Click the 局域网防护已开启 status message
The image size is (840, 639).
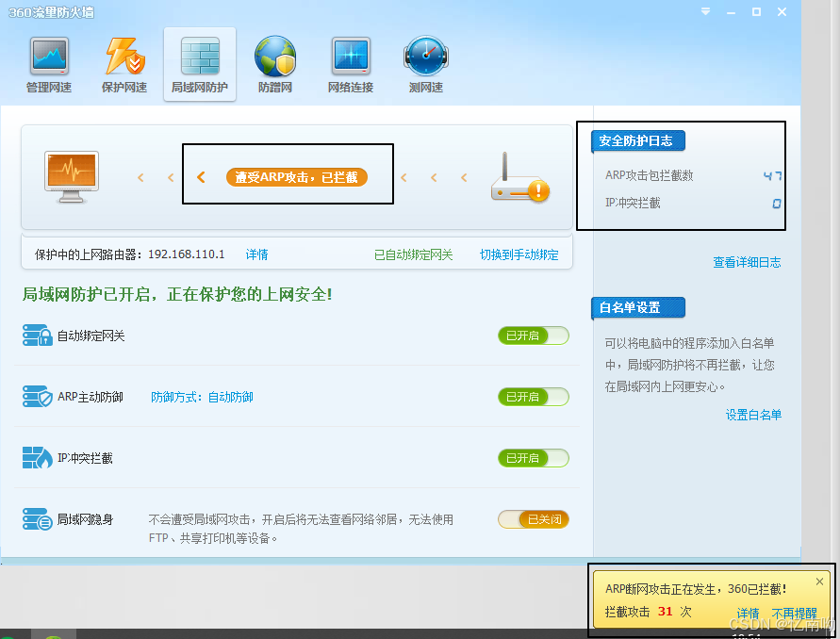point(177,294)
